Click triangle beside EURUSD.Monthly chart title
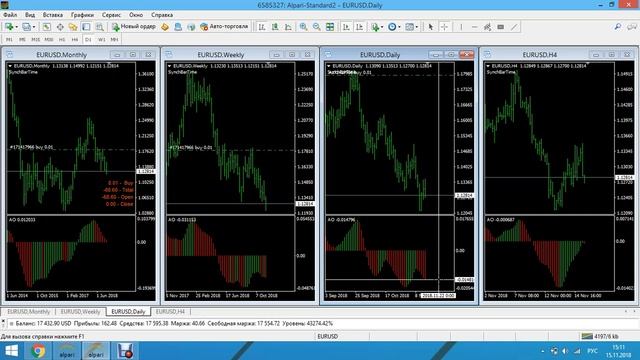640x360 pixels. pyautogui.click(x=10, y=66)
